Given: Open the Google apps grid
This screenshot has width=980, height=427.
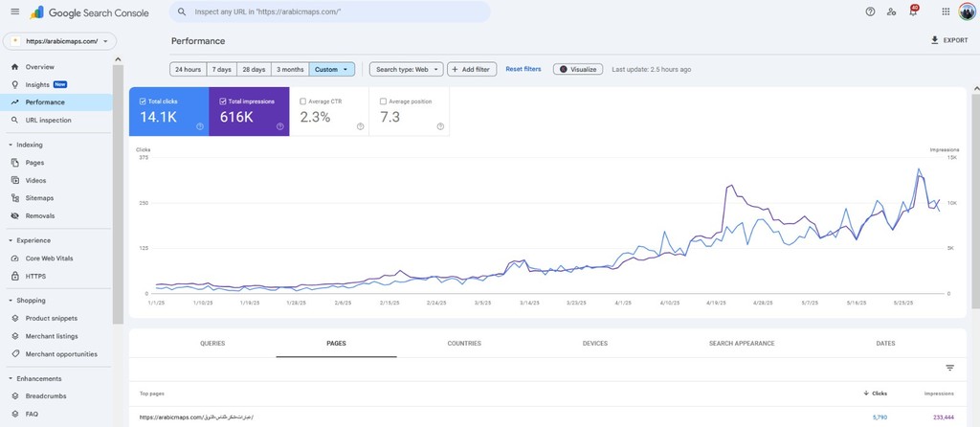Looking at the screenshot, I should [x=946, y=11].
